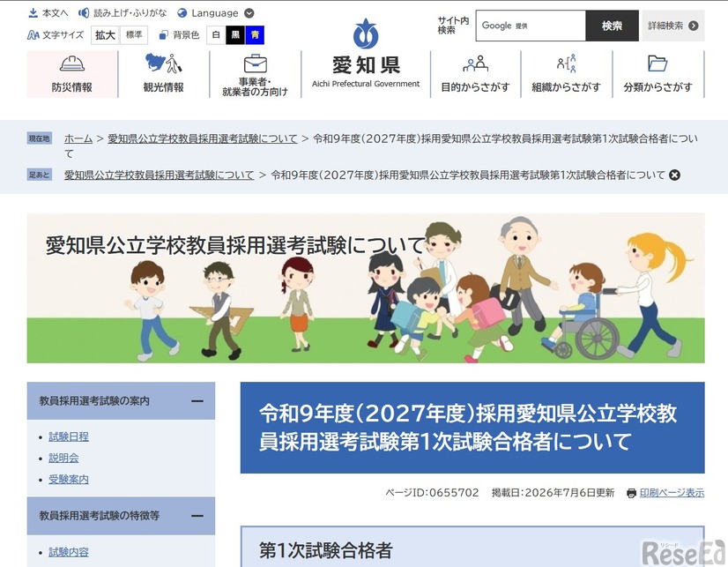
Task: Open 愛知県公立学校教員採用選考試験について link in the 現在地 row
Action: click(203, 138)
